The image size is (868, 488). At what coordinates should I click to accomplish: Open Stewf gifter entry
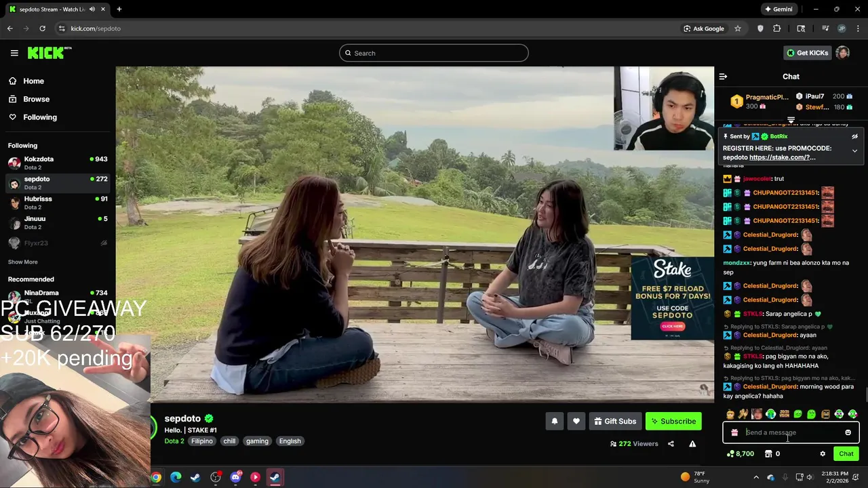824,107
